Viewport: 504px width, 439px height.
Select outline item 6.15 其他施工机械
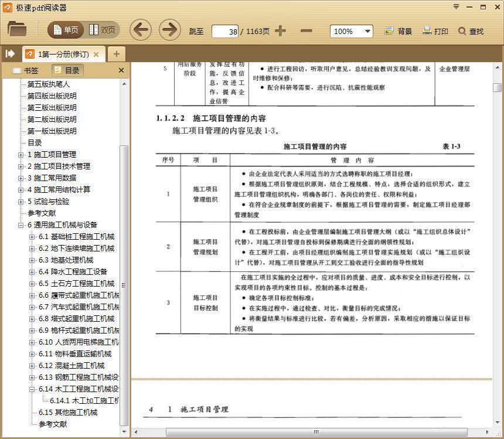click(68, 413)
